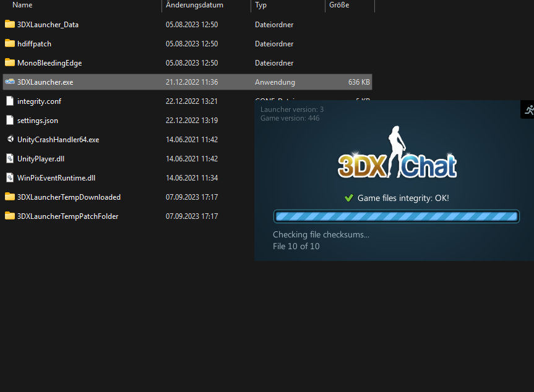
Task: Sort files by the Typ column header
Action: (x=261, y=5)
